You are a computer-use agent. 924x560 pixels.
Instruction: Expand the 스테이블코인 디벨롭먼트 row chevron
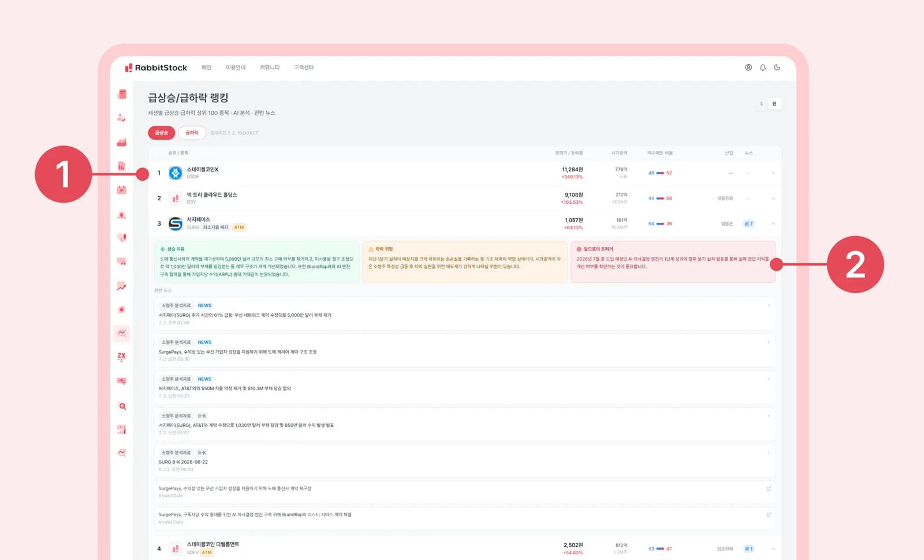(x=773, y=548)
